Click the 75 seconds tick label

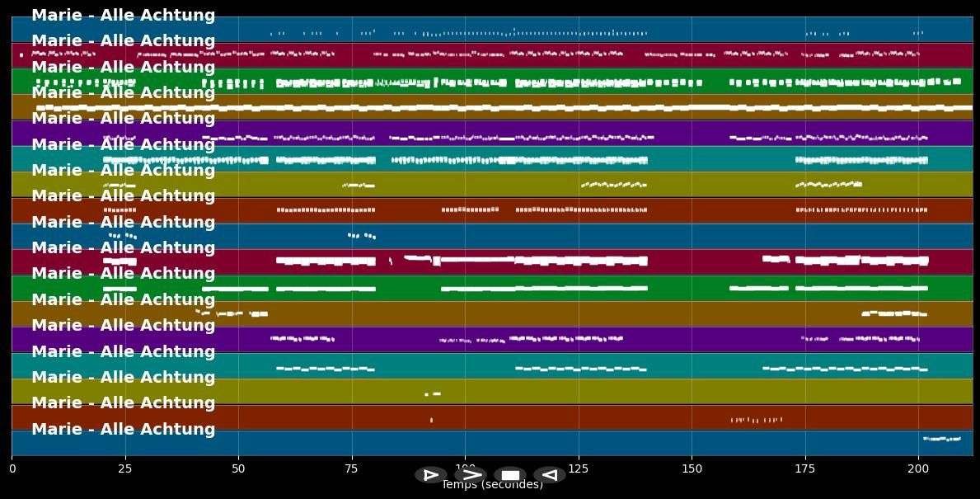click(x=352, y=468)
